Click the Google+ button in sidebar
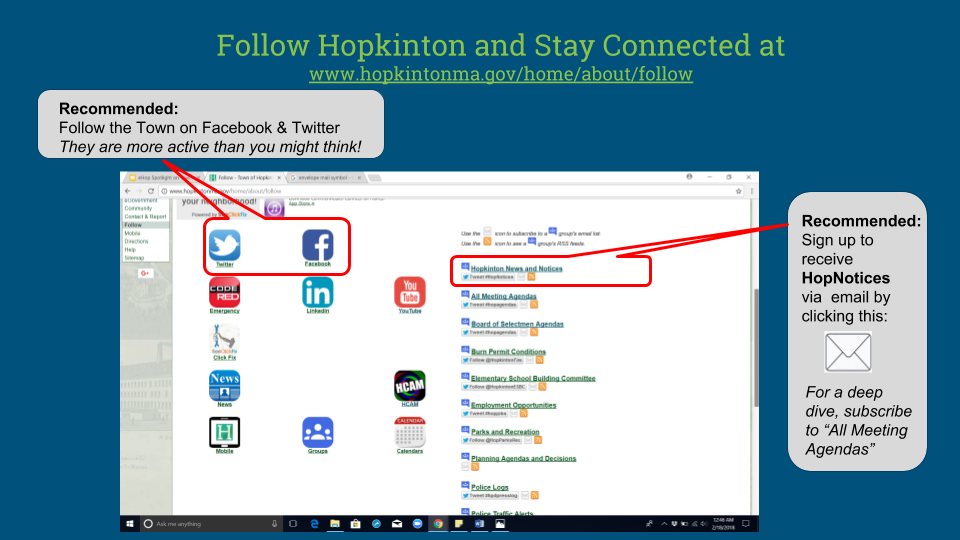960x540 pixels. pyautogui.click(x=145, y=273)
